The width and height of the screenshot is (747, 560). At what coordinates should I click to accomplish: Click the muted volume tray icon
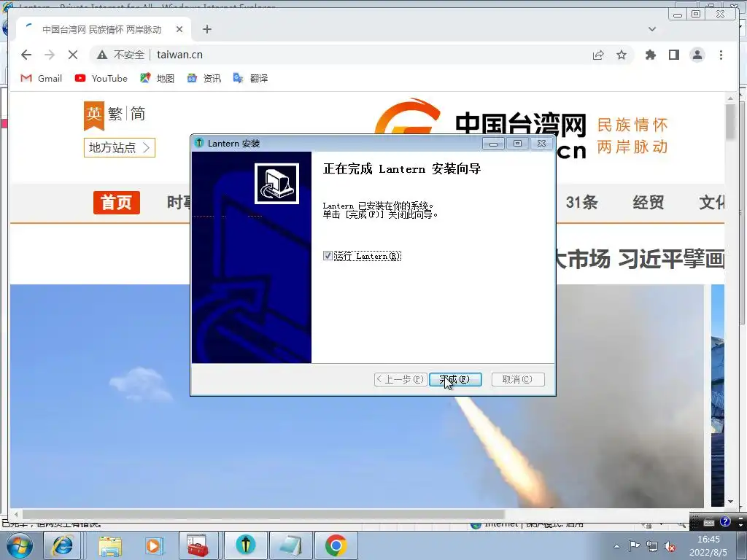click(x=670, y=546)
